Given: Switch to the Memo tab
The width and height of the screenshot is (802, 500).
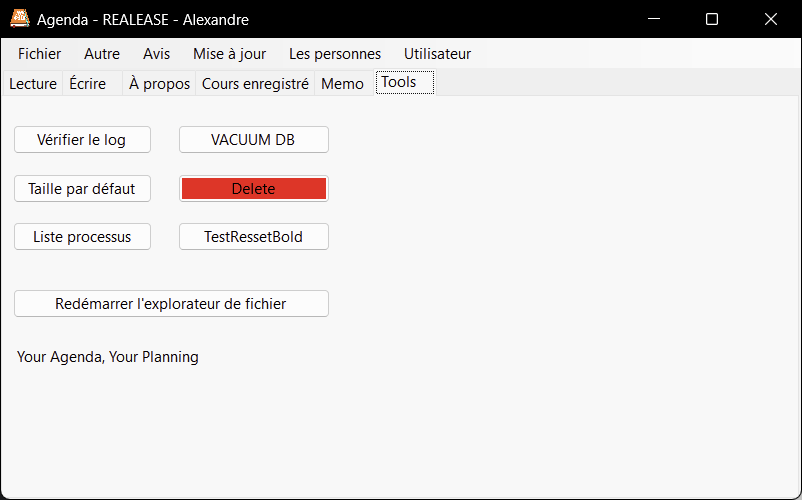Looking at the screenshot, I should [x=342, y=84].
